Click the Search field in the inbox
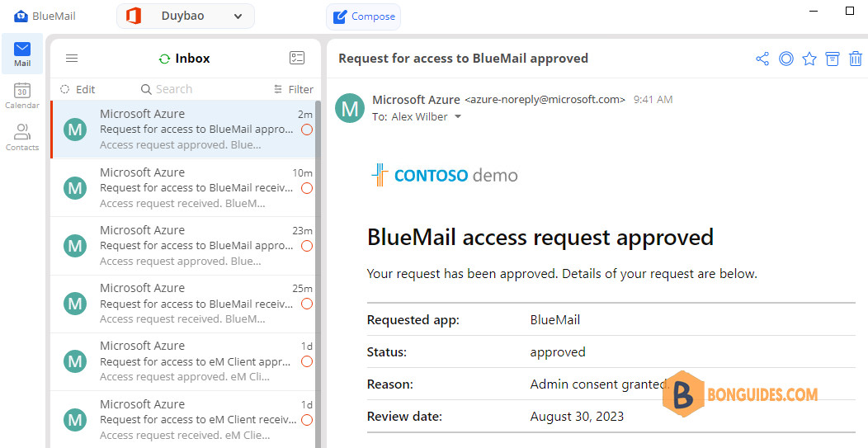 tap(167, 89)
